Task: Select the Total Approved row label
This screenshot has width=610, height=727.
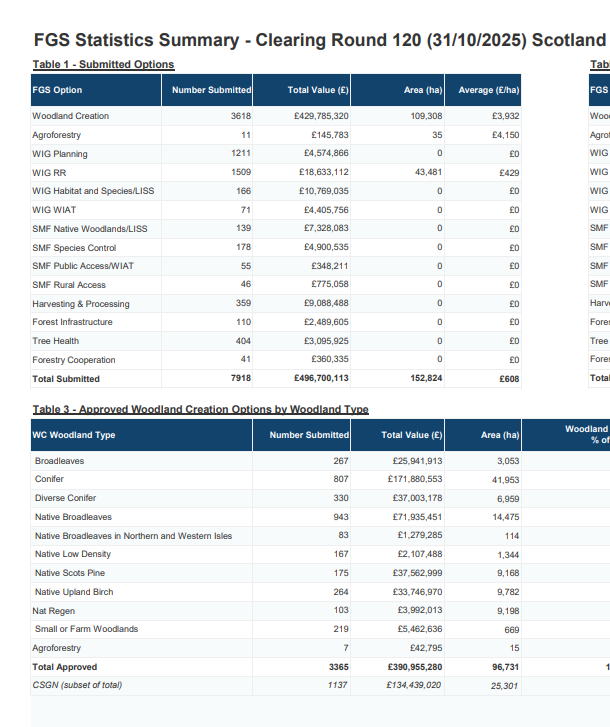Action: tap(64, 667)
